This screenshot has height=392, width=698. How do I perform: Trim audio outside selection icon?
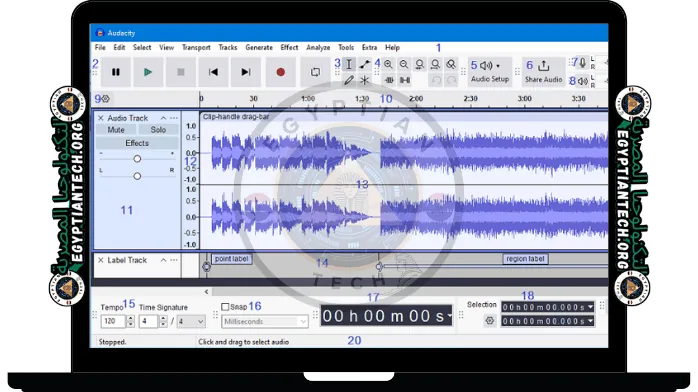click(x=389, y=80)
